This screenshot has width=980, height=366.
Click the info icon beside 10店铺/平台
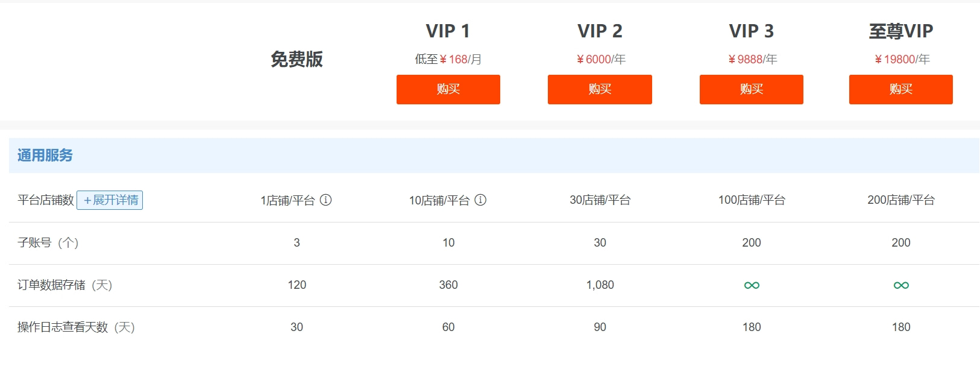[482, 200]
